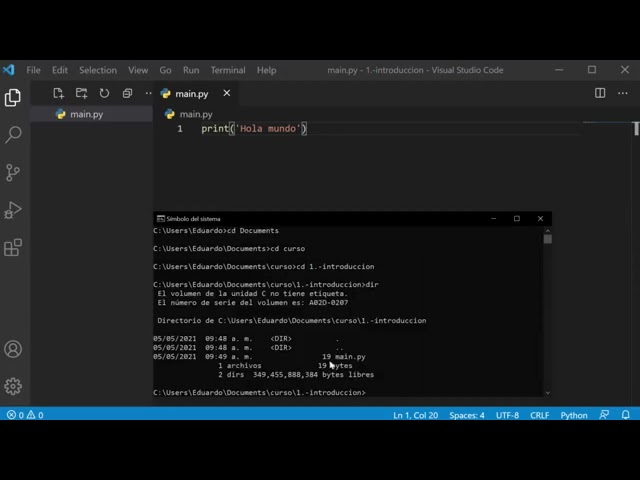640x480 pixels.
Task: Click the line number 1 gutter
Action: click(180, 129)
